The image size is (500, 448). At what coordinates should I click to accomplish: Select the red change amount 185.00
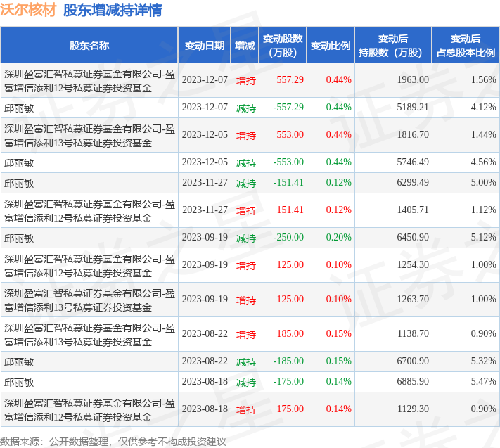tap(290, 333)
